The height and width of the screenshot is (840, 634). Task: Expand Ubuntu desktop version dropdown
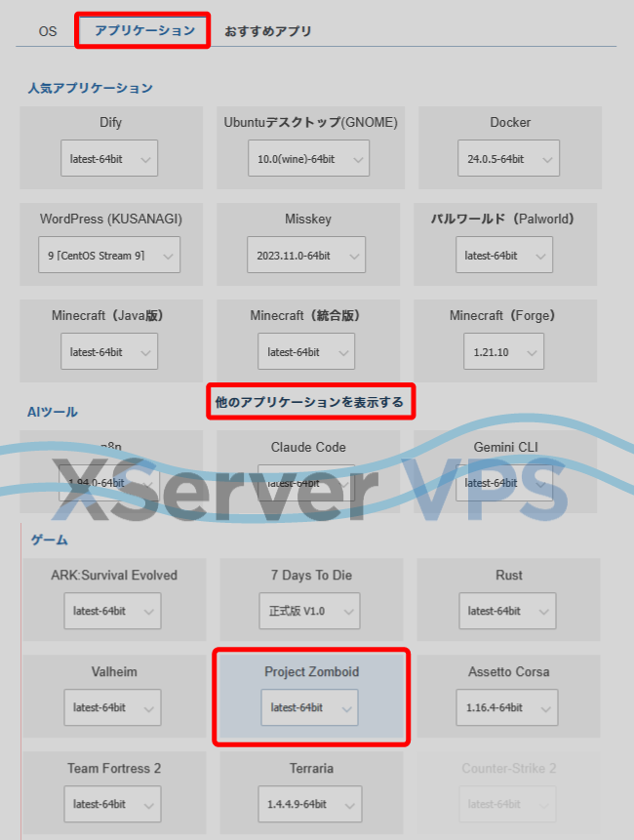(x=308, y=159)
